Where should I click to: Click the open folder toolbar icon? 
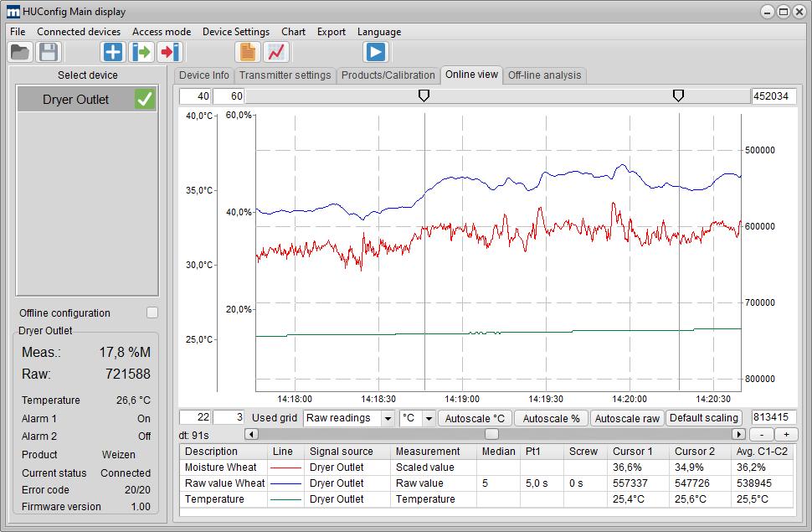tap(20, 52)
